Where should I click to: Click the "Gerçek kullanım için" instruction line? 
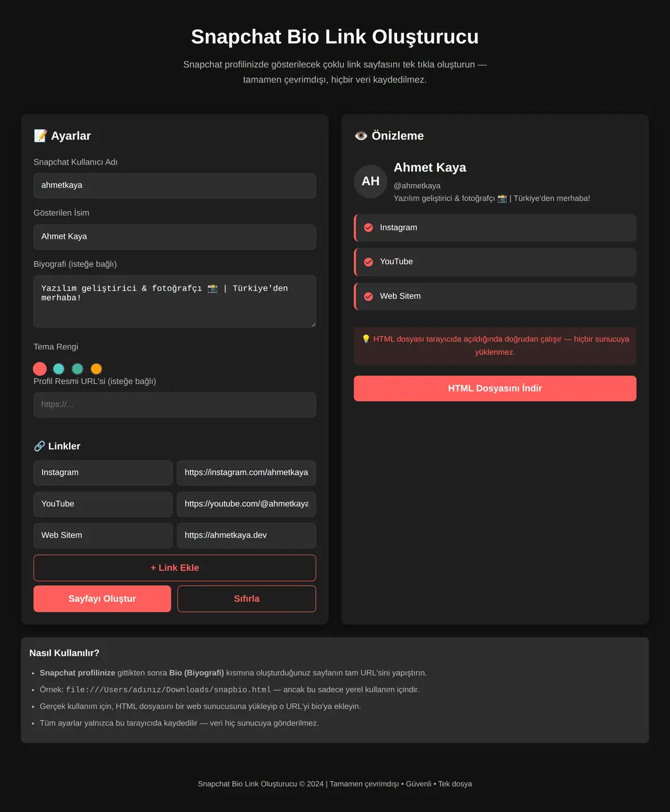pos(200,707)
